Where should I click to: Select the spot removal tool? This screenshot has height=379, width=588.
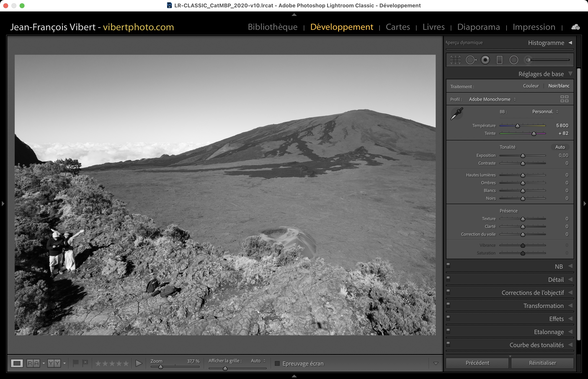471,60
